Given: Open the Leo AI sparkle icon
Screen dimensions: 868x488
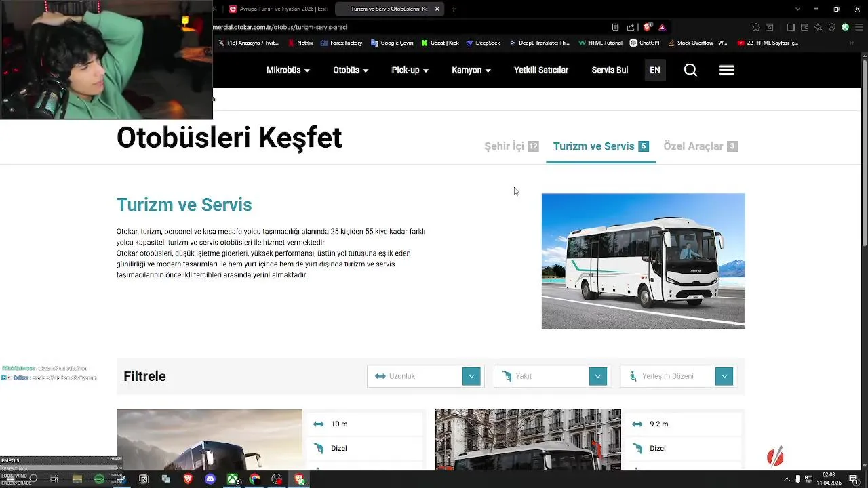Looking at the screenshot, I should click(818, 27).
